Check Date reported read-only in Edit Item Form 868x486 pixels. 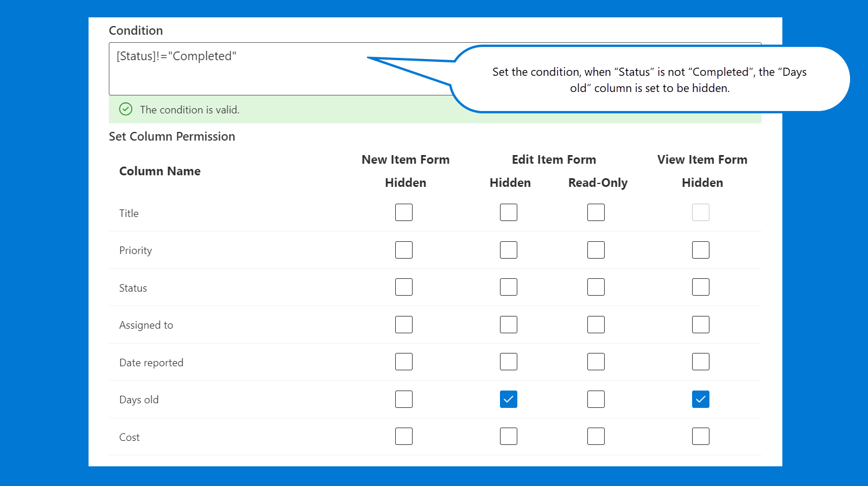point(596,362)
